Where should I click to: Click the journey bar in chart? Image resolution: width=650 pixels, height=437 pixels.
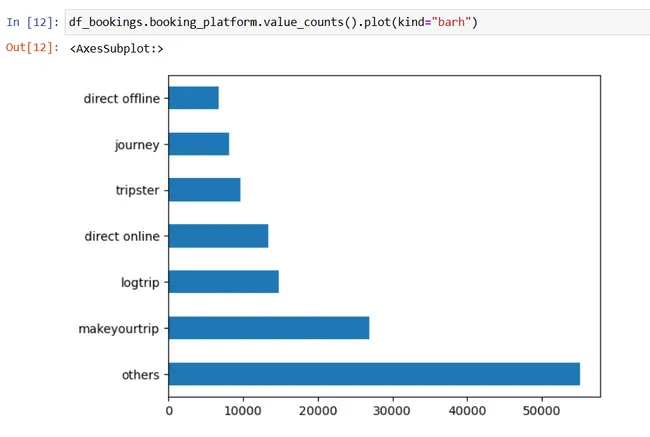tap(199, 144)
